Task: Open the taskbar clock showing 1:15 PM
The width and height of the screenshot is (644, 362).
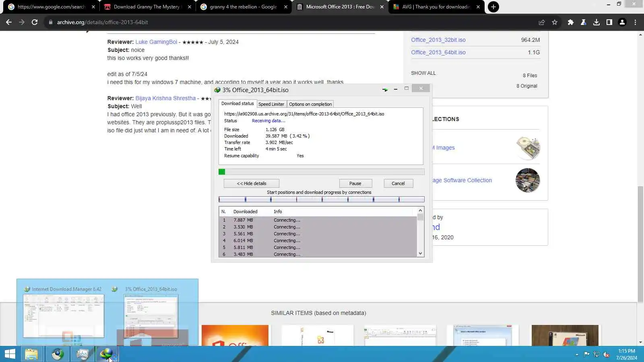Action: (627, 354)
